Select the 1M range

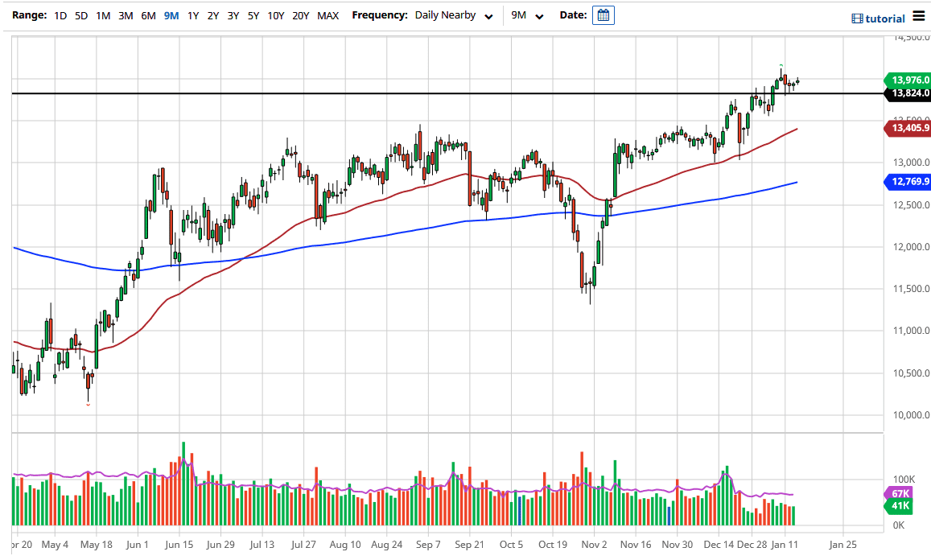click(x=103, y=16)
